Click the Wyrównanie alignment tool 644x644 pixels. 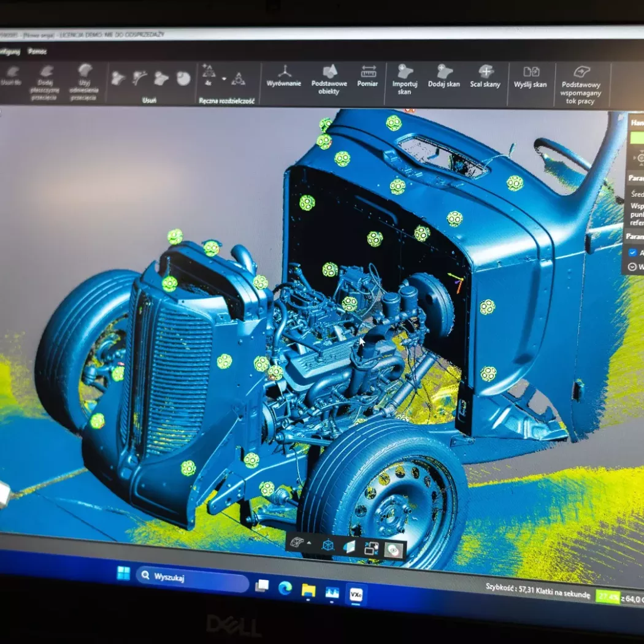coord(284,76)
